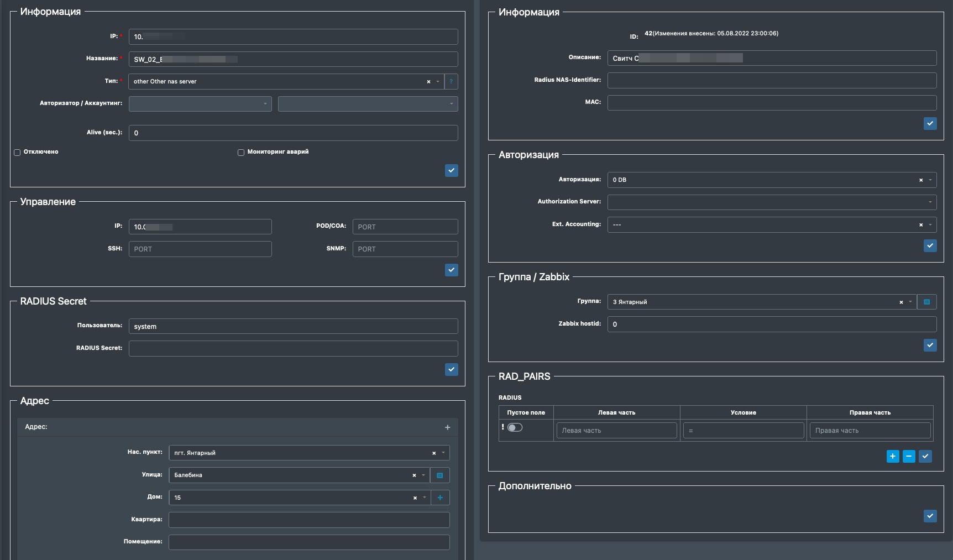Click the SSH port field

point(200,249)
